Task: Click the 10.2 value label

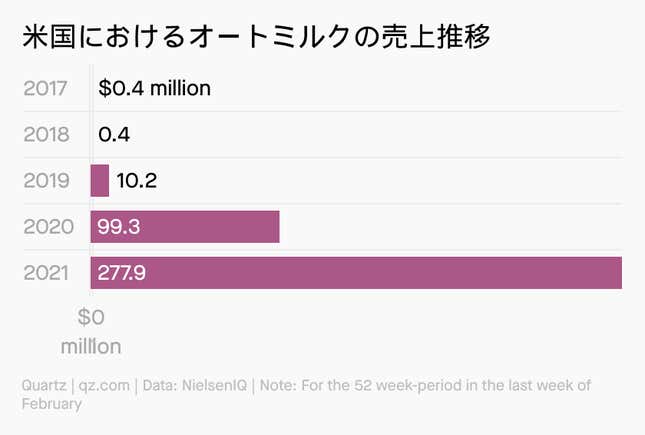Action: pyautogui.click(x=137, y=181)
